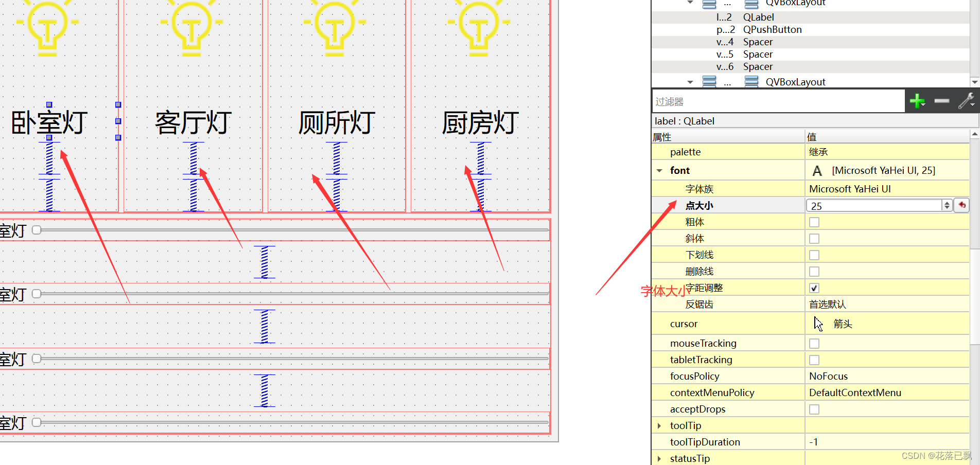Select the 卧室灯 label
Viewport: 980px width, 465px height.
point(49,122)
